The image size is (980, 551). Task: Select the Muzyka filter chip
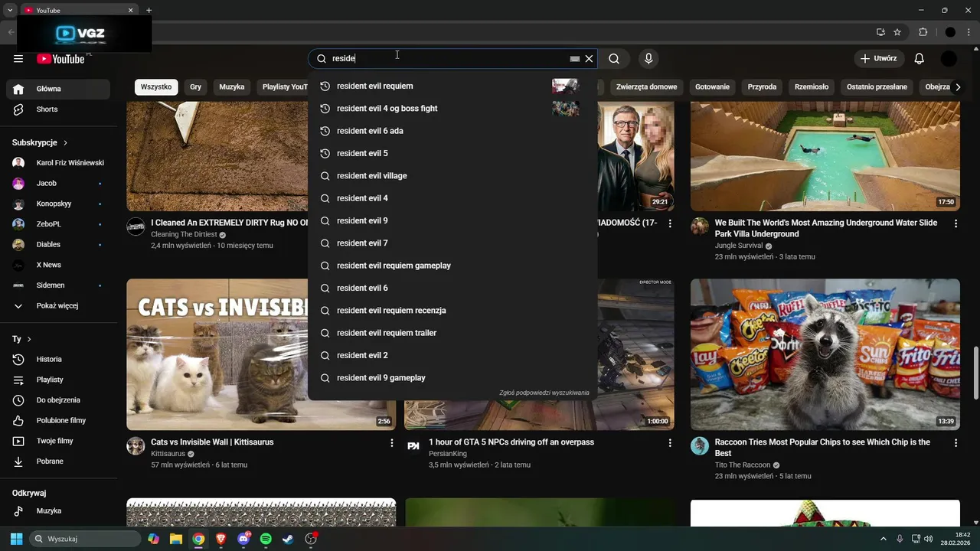click(232, 87)
